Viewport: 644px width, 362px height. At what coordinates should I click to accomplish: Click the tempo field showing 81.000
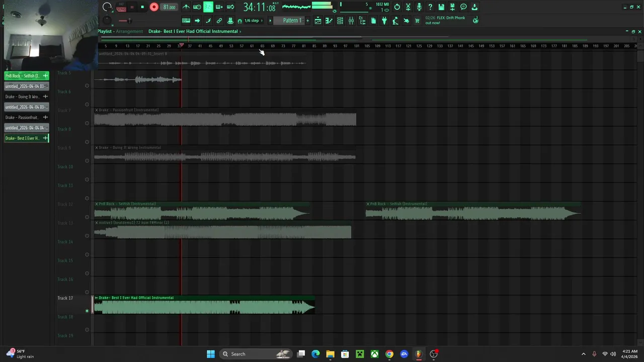[169, 7]
